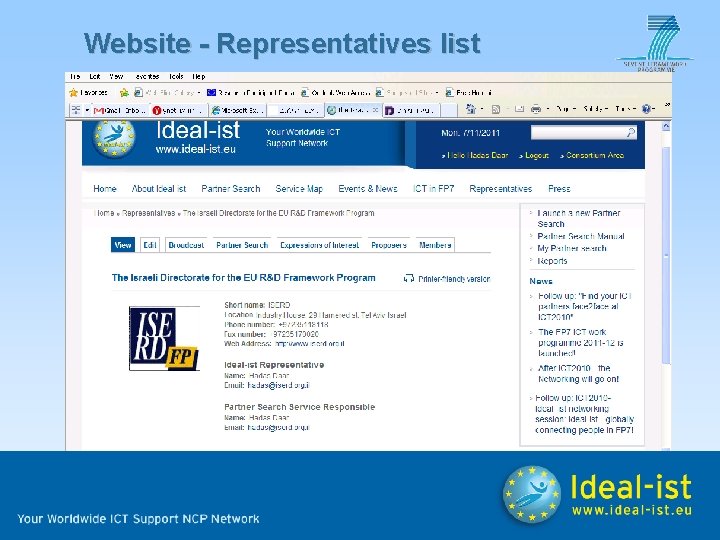Open the Page dropdown in command bar
Viewport: 720px width, 540px height.
pyautogui.click(x=565, y=109)
